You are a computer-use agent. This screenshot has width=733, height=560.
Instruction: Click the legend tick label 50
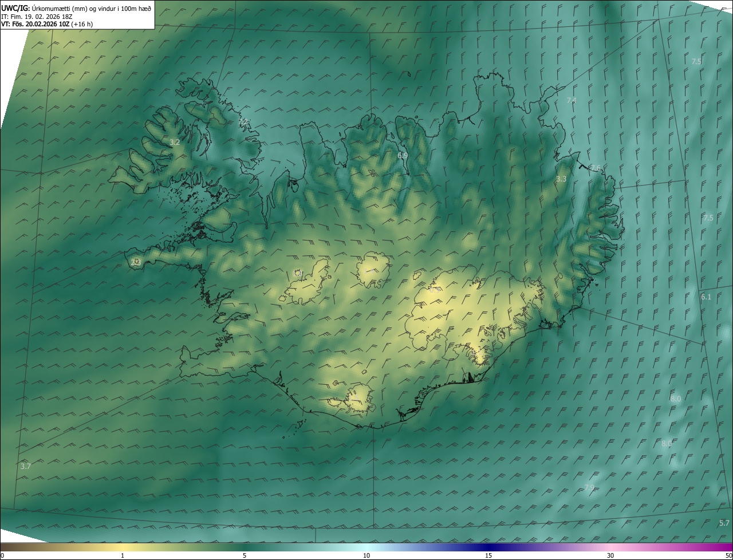[x=728, y=555]
